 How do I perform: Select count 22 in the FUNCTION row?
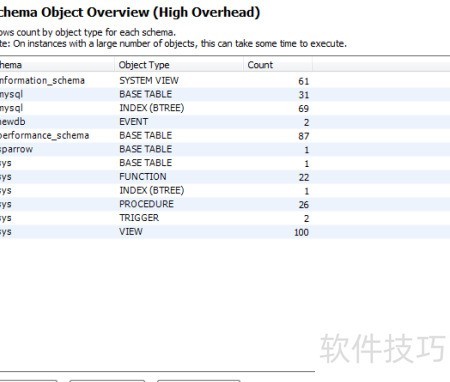point(304,177)
